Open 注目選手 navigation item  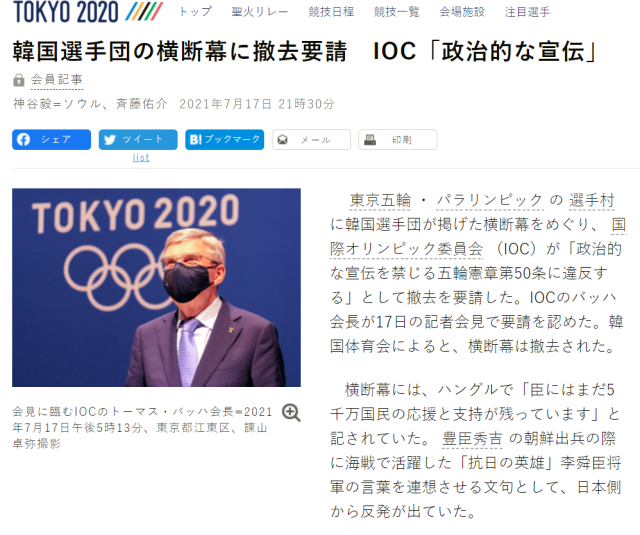click(527, 12)
